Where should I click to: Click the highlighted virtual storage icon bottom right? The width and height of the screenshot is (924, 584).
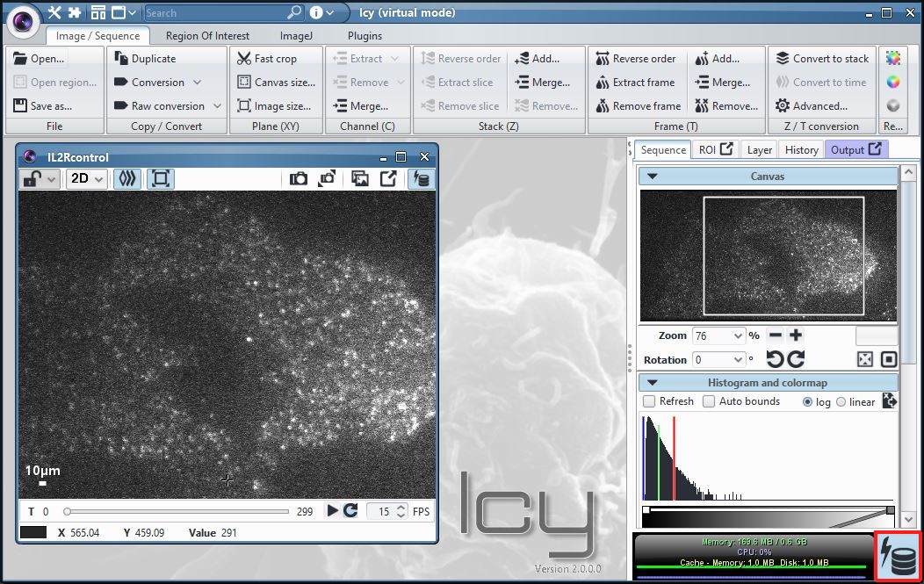(897, 556)
